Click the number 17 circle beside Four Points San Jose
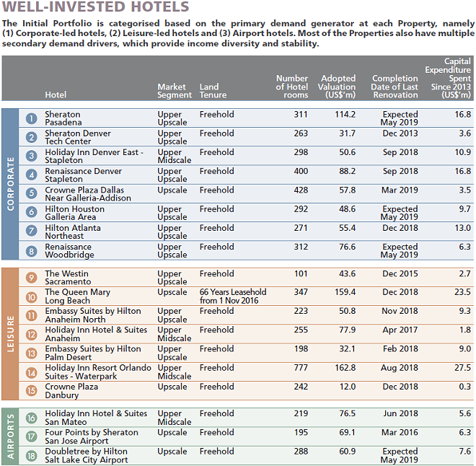This screenshot has height=466, width=476. (x=31, y=437)
